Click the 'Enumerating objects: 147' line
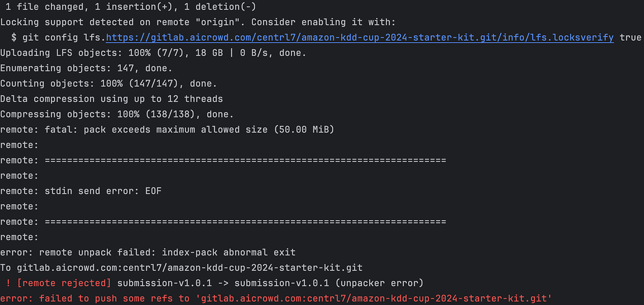 (x=86, y=68)
